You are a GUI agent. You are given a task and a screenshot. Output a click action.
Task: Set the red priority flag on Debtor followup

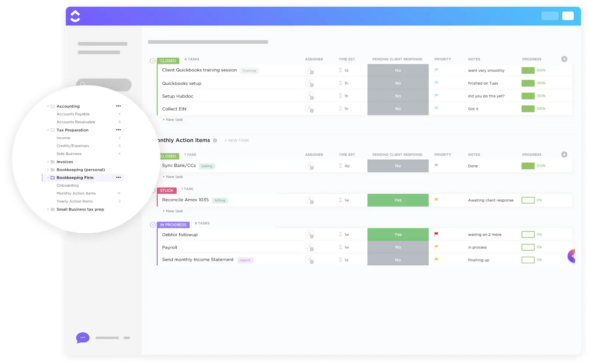436,234
